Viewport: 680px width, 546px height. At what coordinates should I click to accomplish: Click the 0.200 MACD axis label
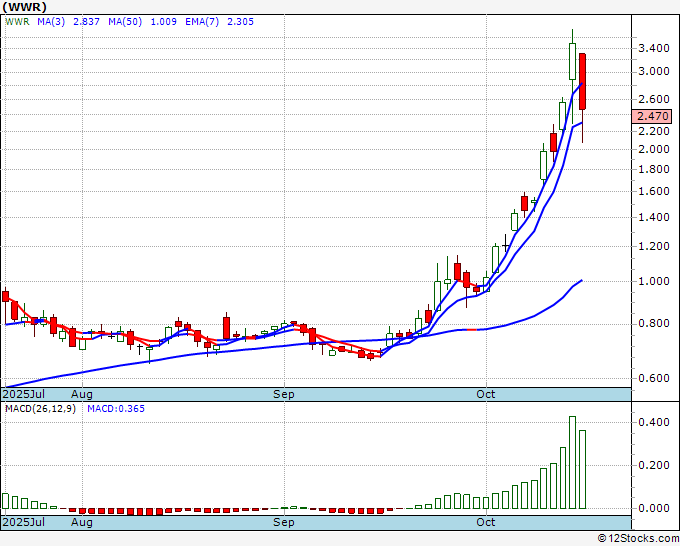(x=654, y=465)
